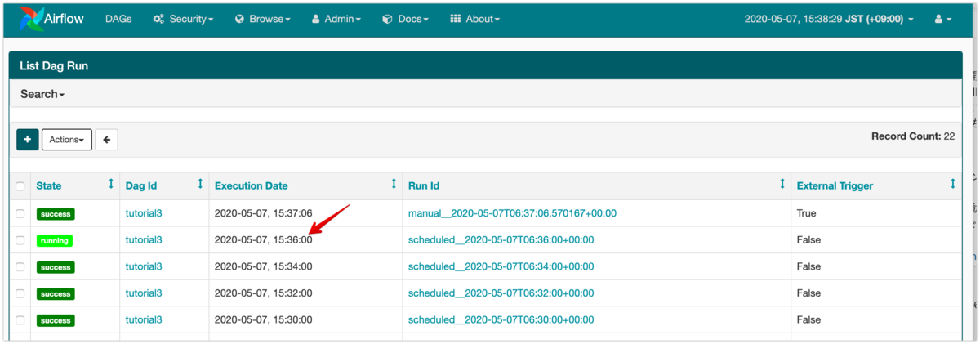
Task: Click success badge in the 15:30:00 row
Action: [56, 321]
